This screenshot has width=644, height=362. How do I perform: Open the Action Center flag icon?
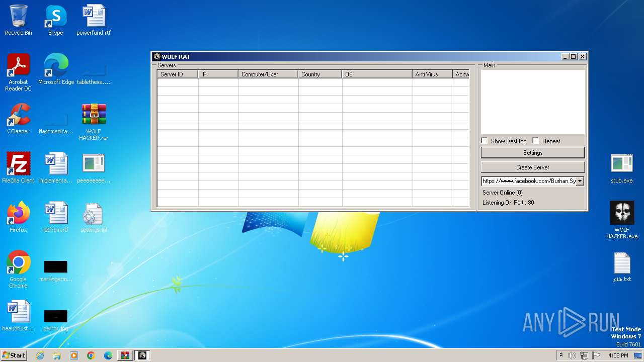click(596, 355)
